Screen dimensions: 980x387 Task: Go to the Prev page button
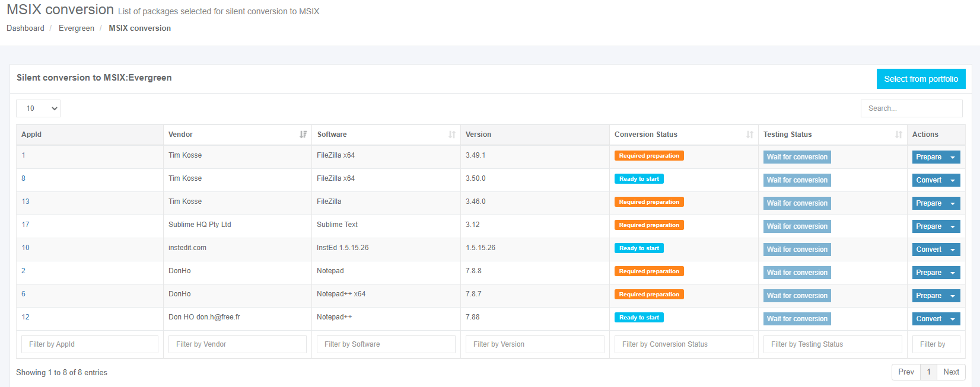[x=906, y=372]
